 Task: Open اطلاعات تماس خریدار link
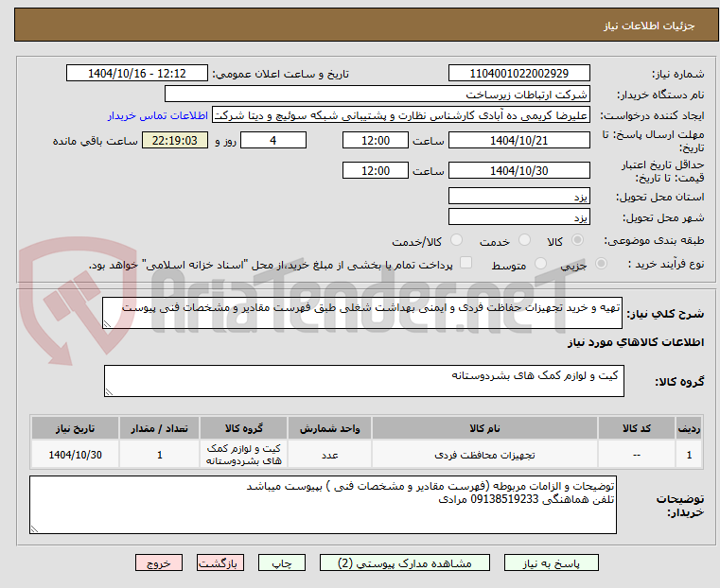157,115
